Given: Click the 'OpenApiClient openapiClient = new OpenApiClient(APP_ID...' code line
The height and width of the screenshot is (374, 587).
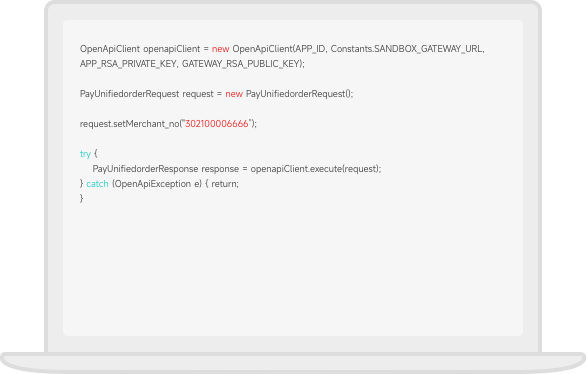Looking at the screenshot, I should click(282, 49).
